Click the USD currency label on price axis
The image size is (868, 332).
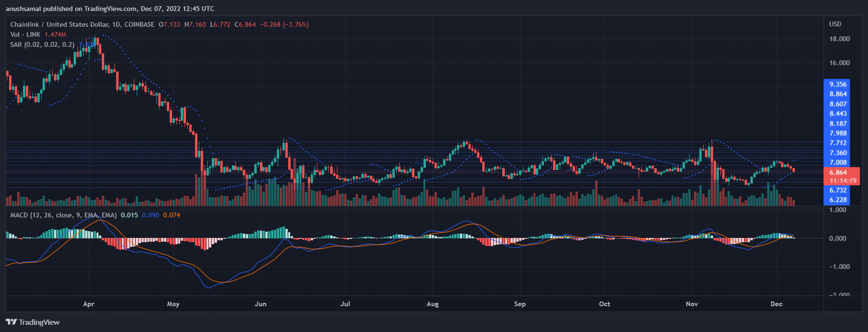click(835, 24)
